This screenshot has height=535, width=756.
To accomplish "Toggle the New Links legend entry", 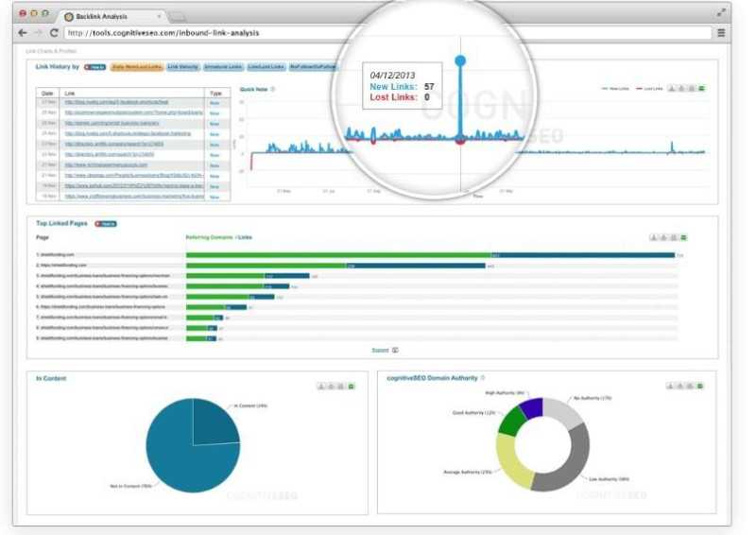I will point(616,89).
